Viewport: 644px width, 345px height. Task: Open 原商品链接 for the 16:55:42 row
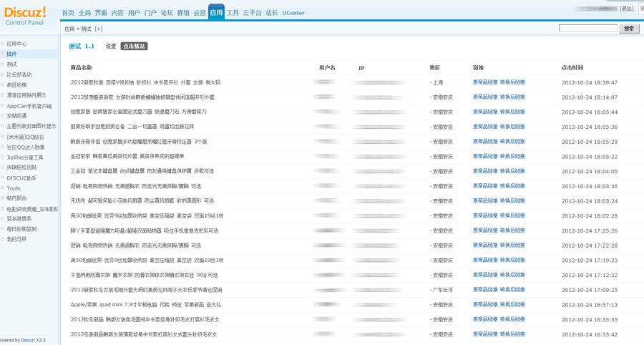click(x=485, y=334)
